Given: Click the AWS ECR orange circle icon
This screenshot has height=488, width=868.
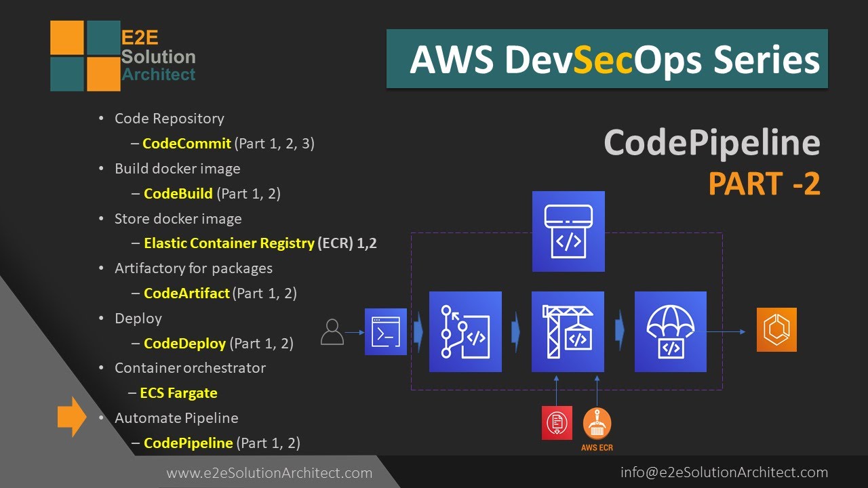Looking at the screenshot, I should [x=597, y=423].
